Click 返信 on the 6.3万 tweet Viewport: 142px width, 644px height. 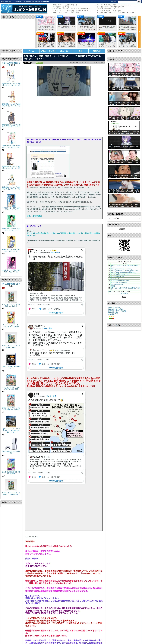pos(42,364)
